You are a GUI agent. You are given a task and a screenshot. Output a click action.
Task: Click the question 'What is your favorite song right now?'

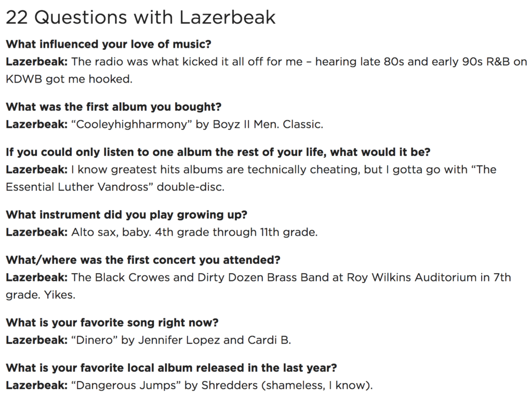[x=112, y=323]
